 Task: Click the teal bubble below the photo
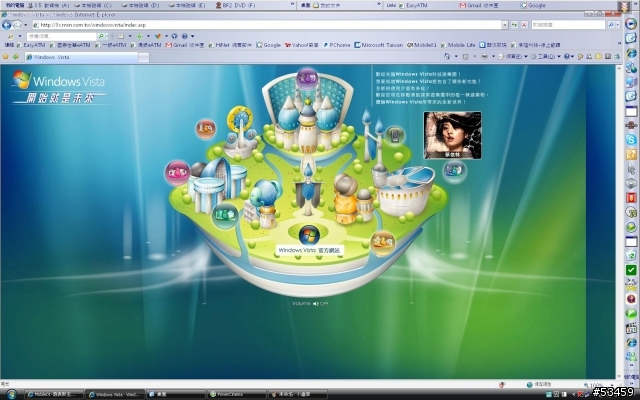454,171
